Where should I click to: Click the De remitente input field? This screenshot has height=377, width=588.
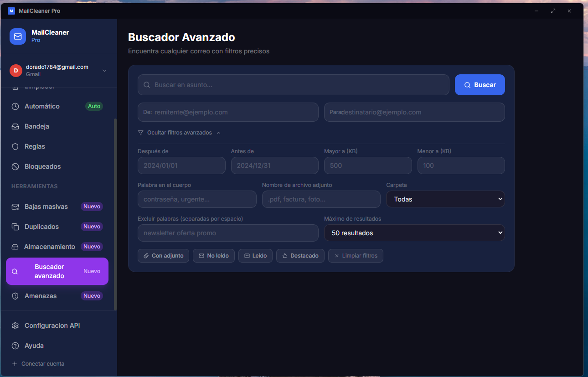228,112
